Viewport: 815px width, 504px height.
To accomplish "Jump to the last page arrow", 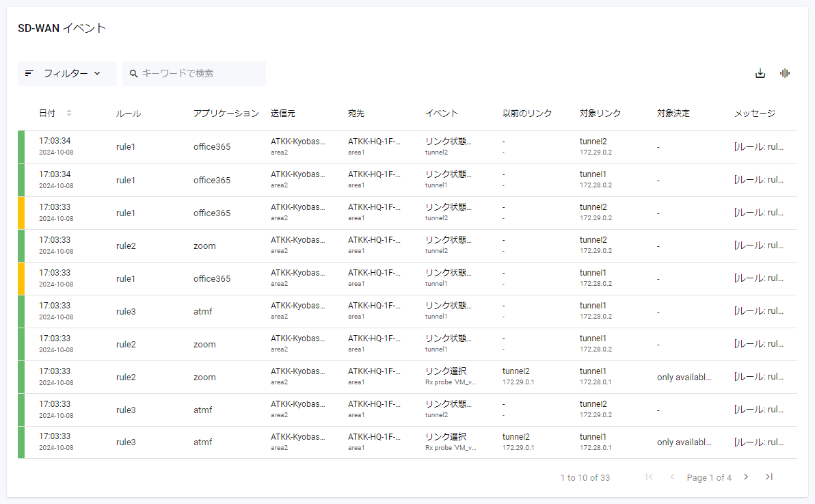I will [x=769, y=477].
